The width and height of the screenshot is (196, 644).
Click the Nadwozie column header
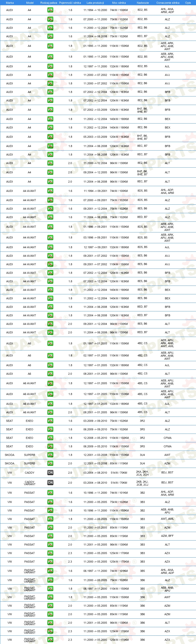(143, 3)
